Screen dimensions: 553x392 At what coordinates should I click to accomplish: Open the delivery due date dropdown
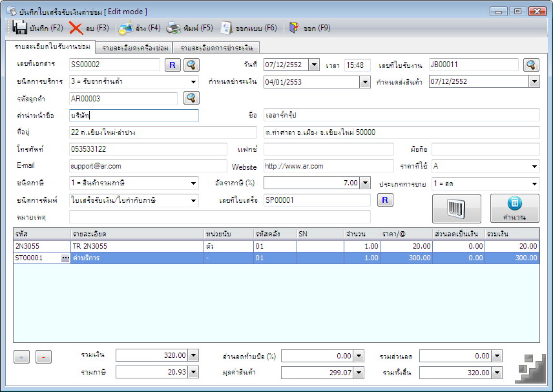[x=534, y=82]
